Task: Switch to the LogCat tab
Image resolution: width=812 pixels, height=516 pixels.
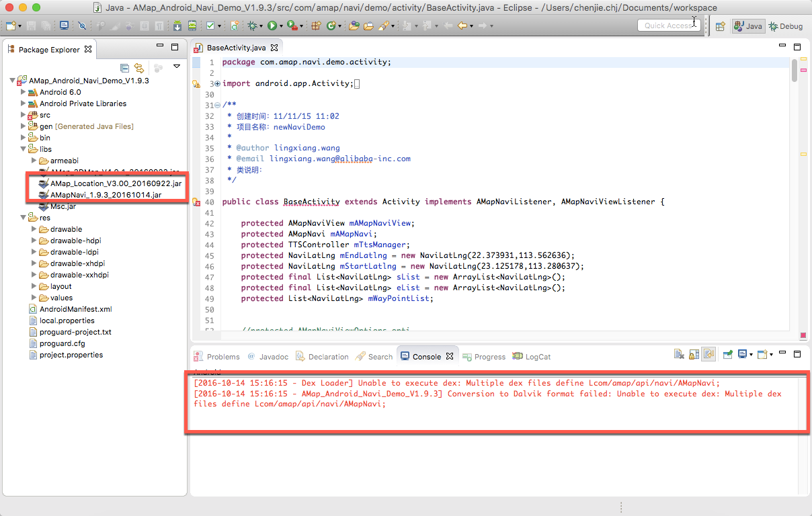Action: tap(531, 357)
